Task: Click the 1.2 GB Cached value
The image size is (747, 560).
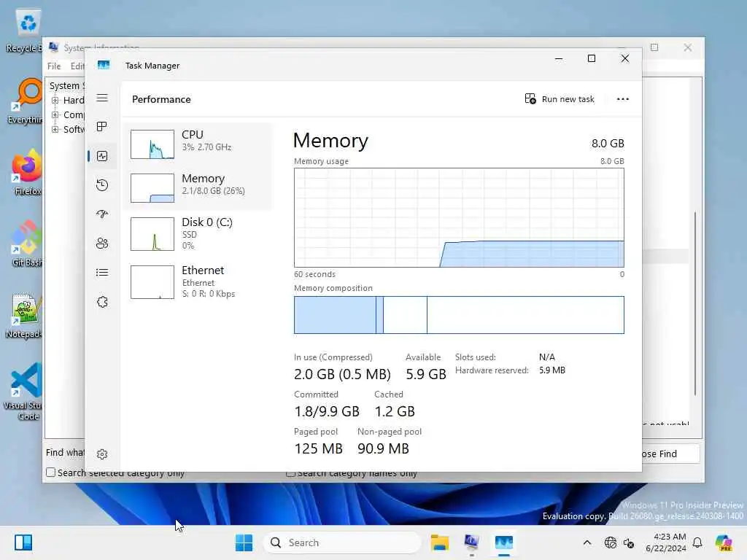Action: pyautogui.click(x=395, y=411)
